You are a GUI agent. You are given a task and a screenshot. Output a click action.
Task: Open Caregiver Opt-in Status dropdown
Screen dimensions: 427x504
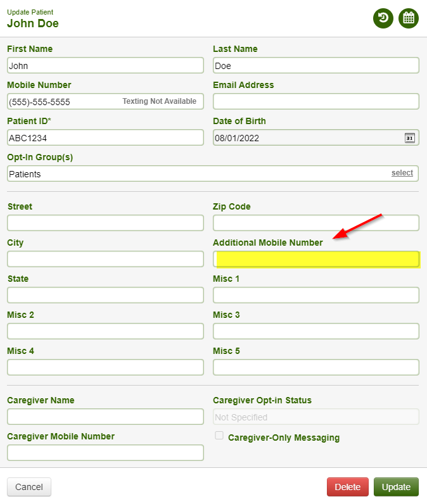(x=315, y=417)
